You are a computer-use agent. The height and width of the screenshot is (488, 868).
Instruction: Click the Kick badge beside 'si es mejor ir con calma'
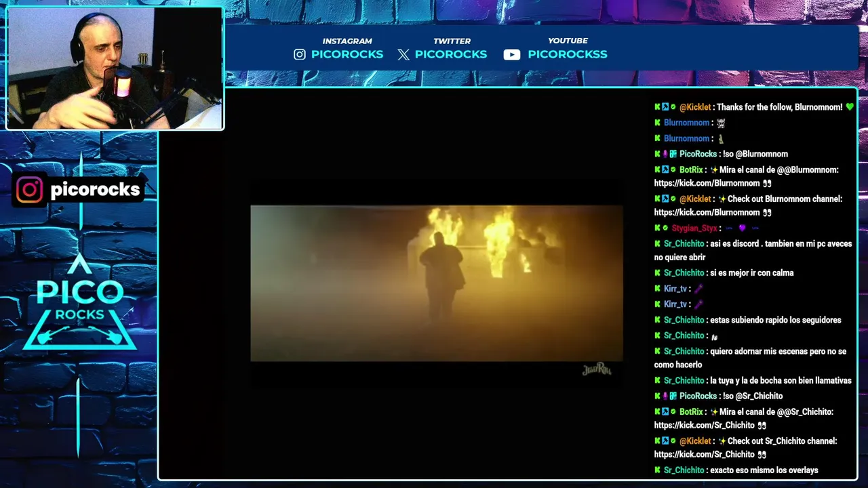(x=657, y=273)
